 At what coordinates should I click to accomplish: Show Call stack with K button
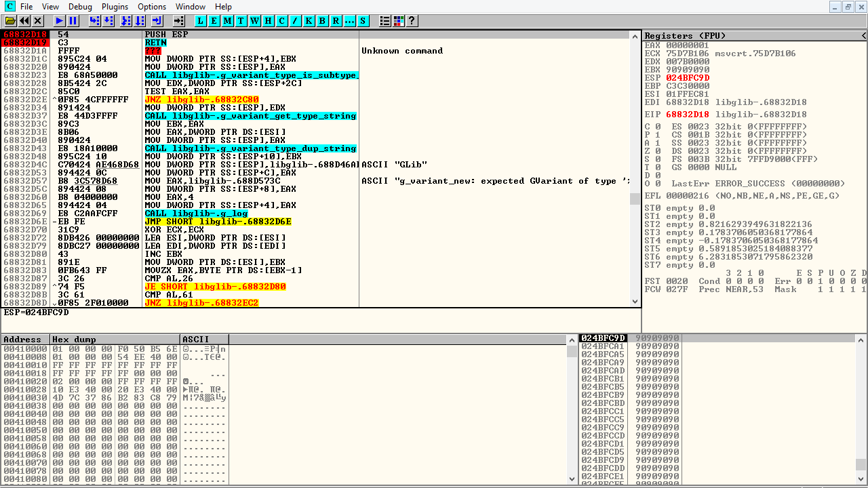(309, 21)
